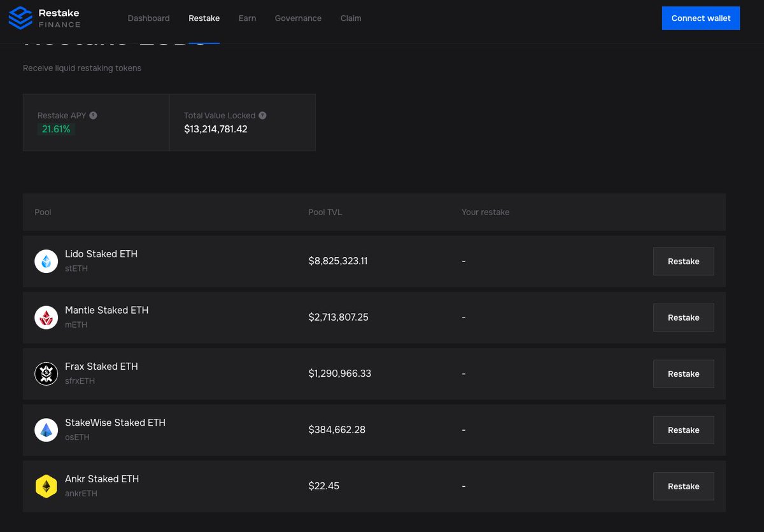
Task: Click the Frax sfrxETH token icon
Action: pos(46,374)
